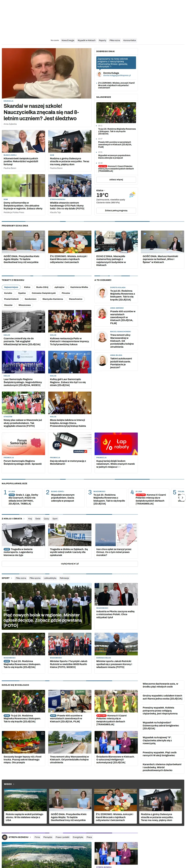186x868 pixels.
Task: Play the GOŚĆ DNIA Mariusz Kamiński video
Action: 182,233
